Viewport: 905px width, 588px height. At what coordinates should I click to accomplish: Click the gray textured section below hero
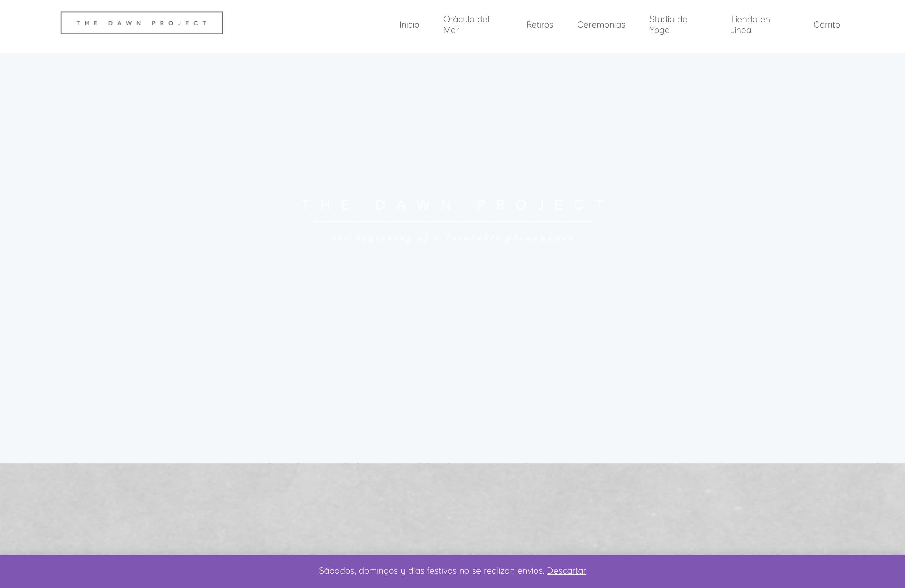(452, 509)
